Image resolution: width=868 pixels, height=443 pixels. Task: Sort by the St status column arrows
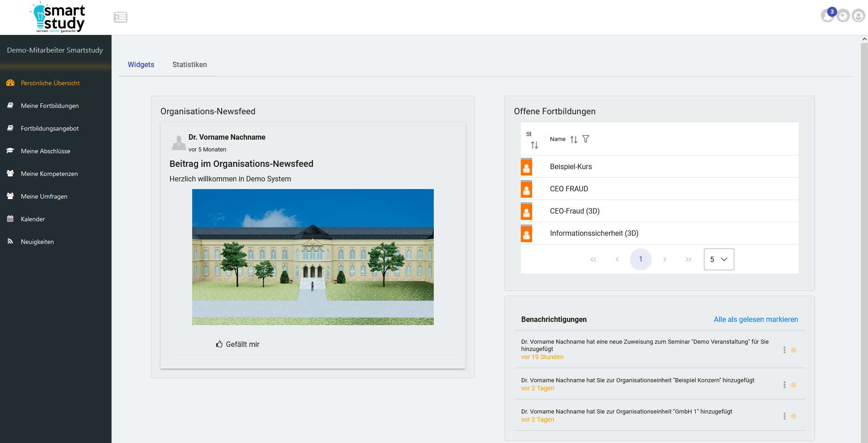[x=534, y=145]
